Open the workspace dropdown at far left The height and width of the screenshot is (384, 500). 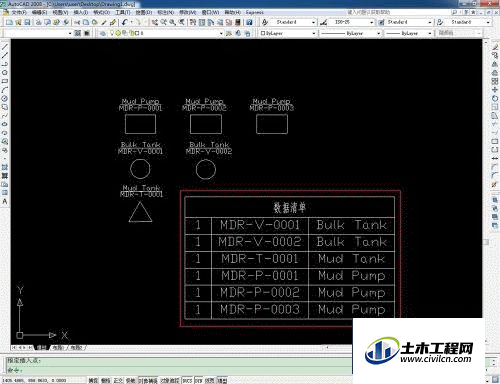click(70, 33)
